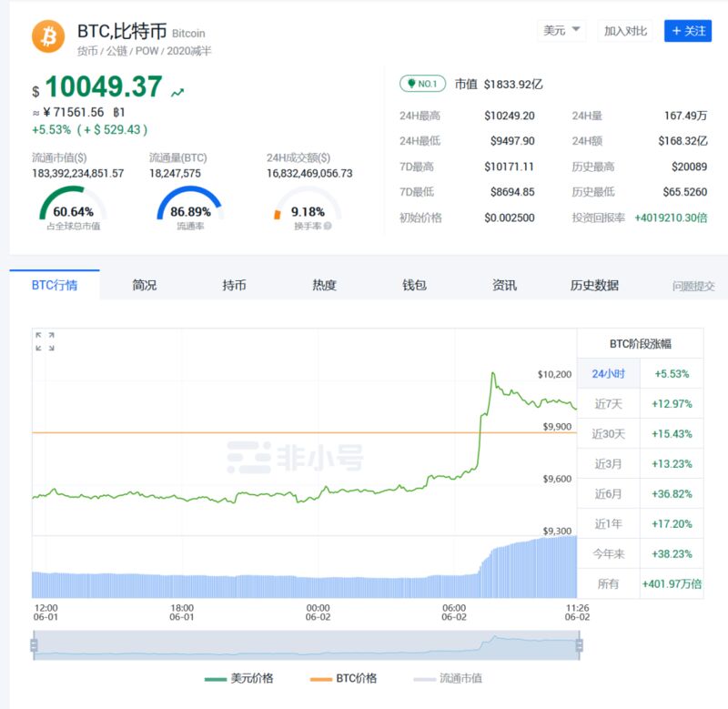The image size is (728, 709).
Task: Click the 24H成交额 value 16,832,469,056.73
Action: click(309, 173)
